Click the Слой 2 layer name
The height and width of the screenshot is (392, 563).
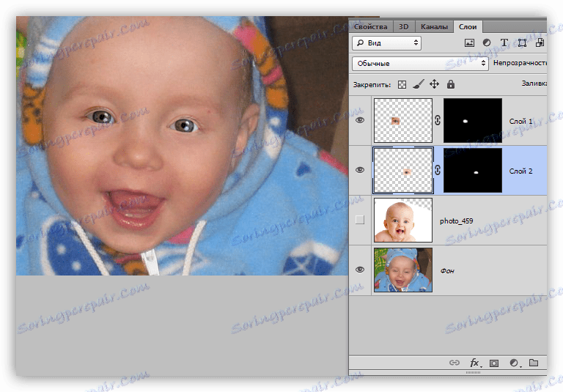[x=520, y=171]
